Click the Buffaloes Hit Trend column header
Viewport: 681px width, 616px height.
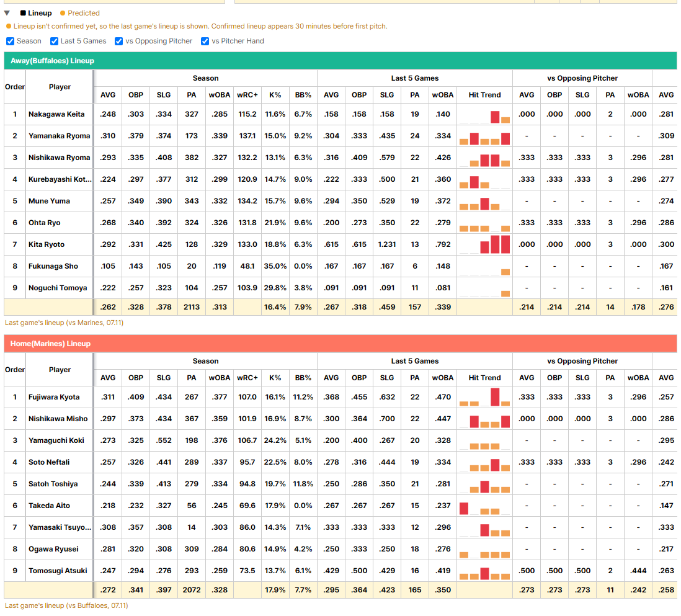[484, 95]
